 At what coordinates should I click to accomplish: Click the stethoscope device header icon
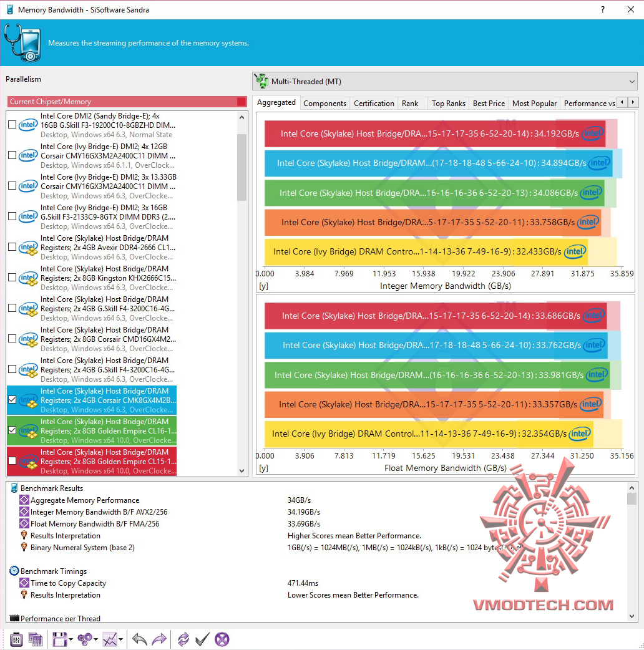click(x=22, y=42)
